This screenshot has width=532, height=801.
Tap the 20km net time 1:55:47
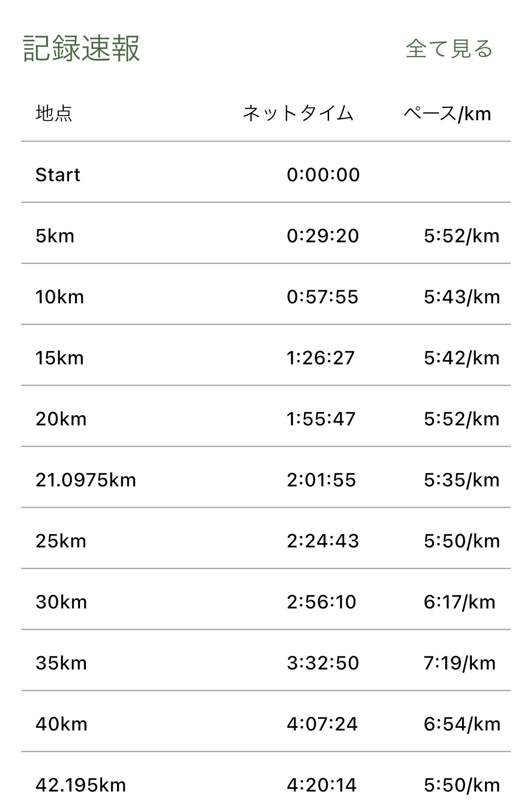pyautogui.click(x=321, y=419)
